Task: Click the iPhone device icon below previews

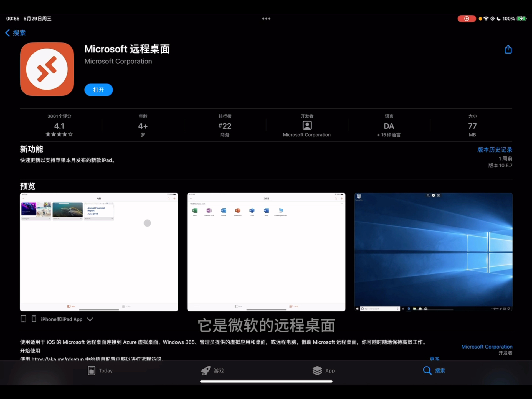Action: [x=34, y=319]
